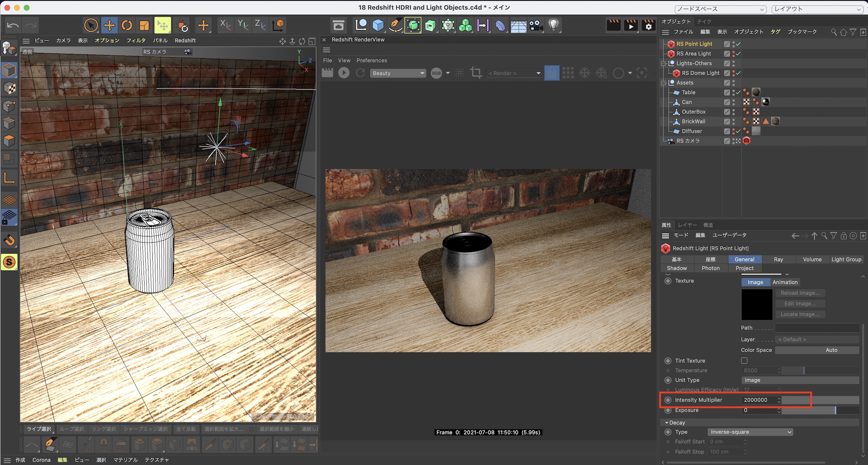Select the Rotate tool in top toolbar
This screenshot has height=465, width=868.
coord(127,26)
